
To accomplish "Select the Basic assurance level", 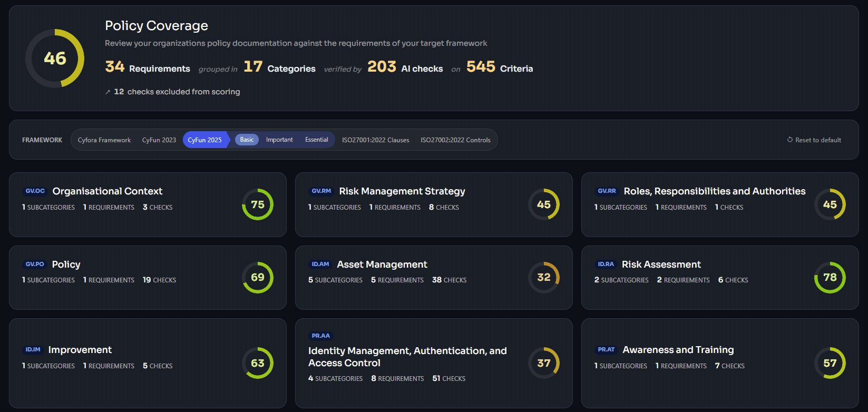I will tap(247, 140).
